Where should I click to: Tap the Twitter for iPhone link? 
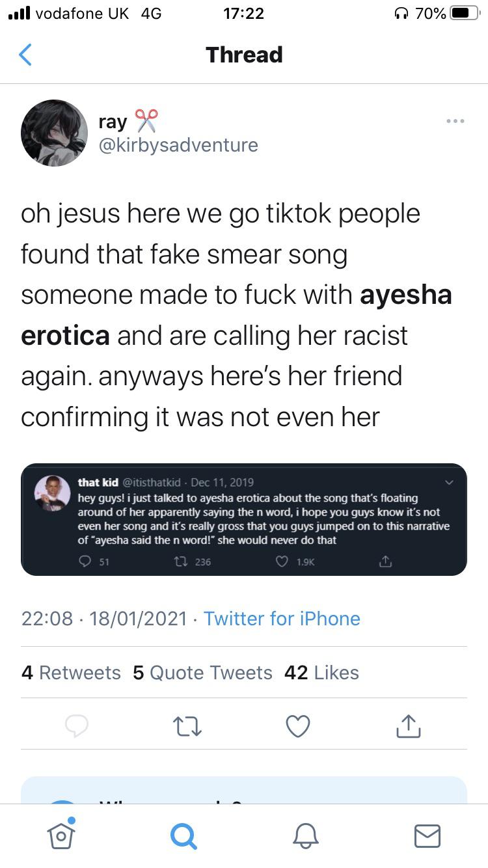click(282, 618)
